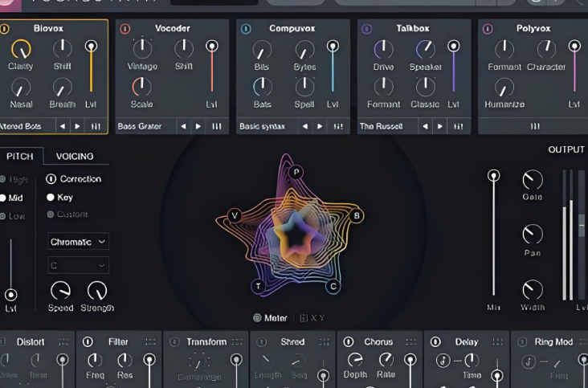
Task: Click the P node in the visualizer
Action: (296, 172)
